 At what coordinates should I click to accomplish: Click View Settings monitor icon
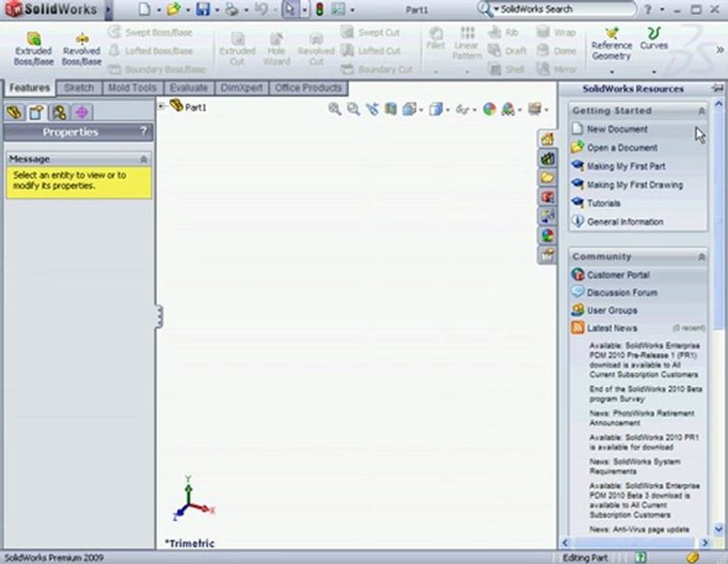click(x=535, y=109)
